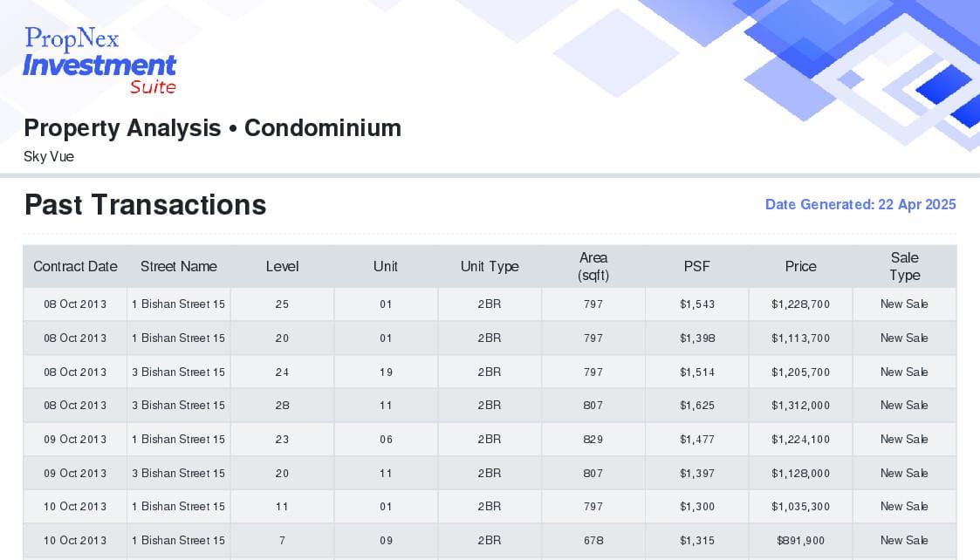Screen dimensions: 980x560
Task: Click the $1,228,700 price cell
Action: (x=800, y=304)
